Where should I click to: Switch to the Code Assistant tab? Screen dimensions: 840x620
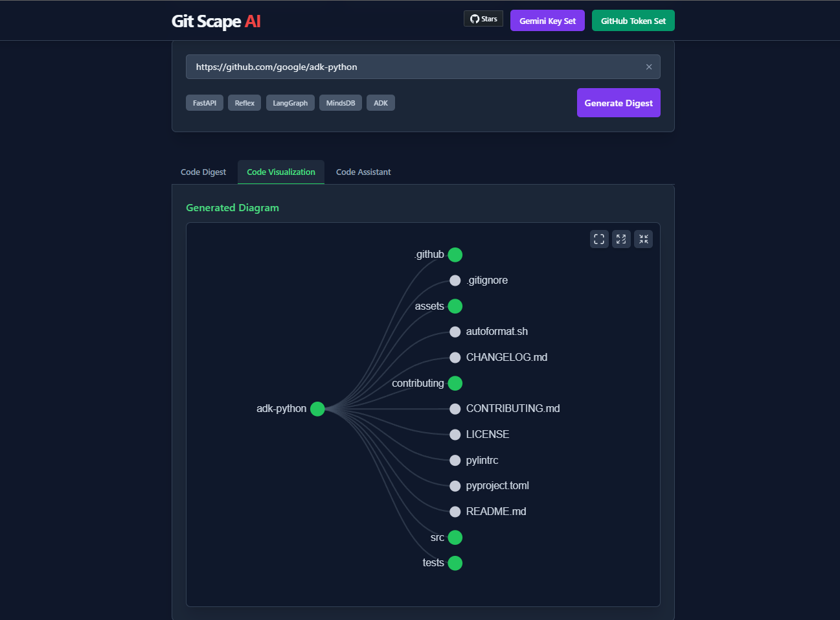(363, 172)
